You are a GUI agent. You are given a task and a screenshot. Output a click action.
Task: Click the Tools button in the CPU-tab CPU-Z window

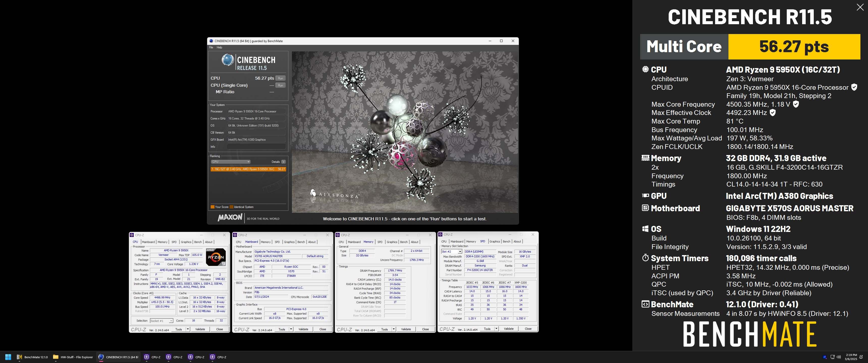(179, 329)
